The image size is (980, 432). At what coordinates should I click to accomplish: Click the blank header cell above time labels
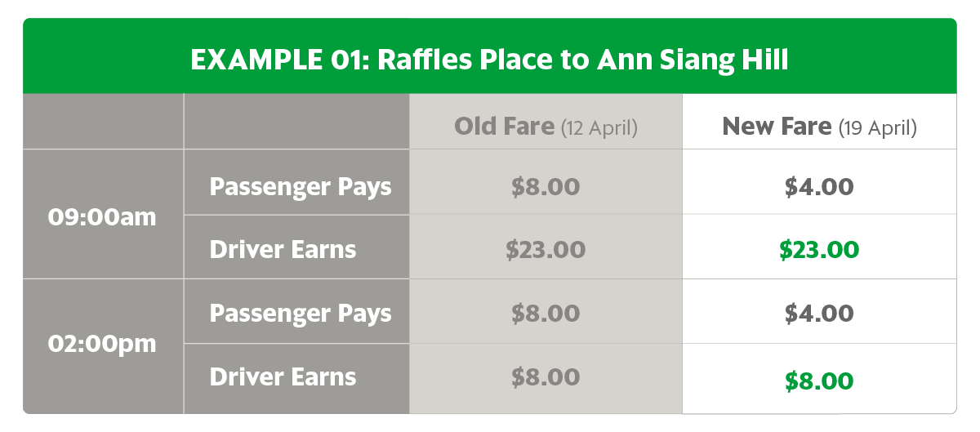pyautogui.click(x=103, y=122)
